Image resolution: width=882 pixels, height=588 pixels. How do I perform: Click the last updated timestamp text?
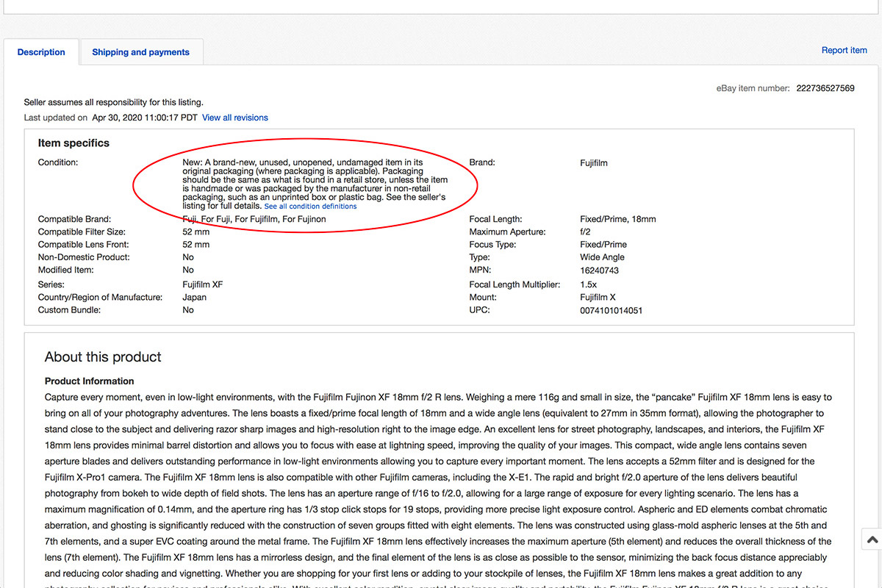(145, 118)
